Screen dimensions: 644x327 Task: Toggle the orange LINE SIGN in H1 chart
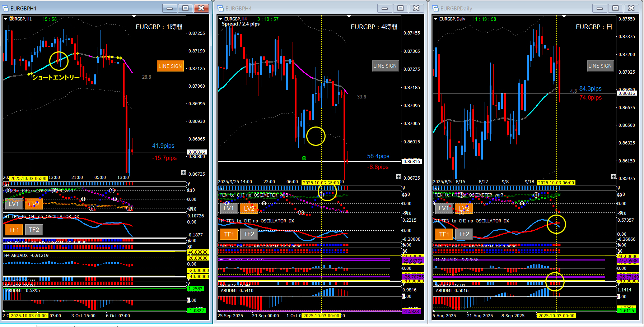pyautogui.click(x=170, y=66)
